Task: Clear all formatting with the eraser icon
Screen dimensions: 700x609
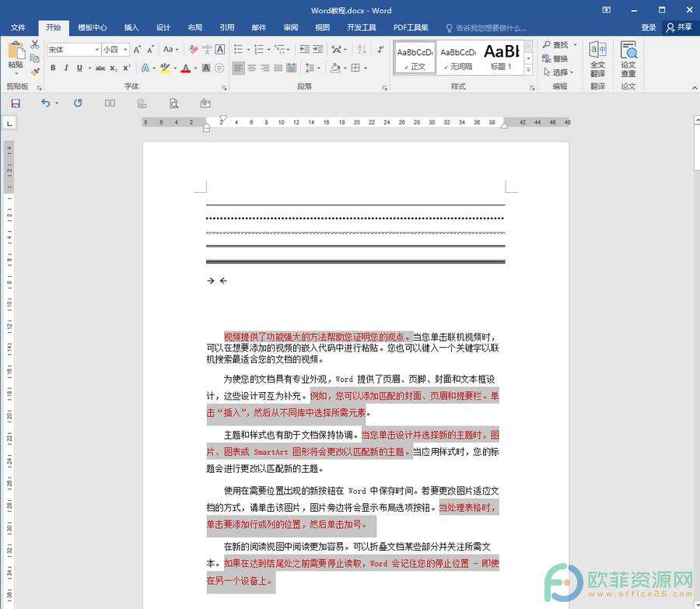Action: (194, 50)
